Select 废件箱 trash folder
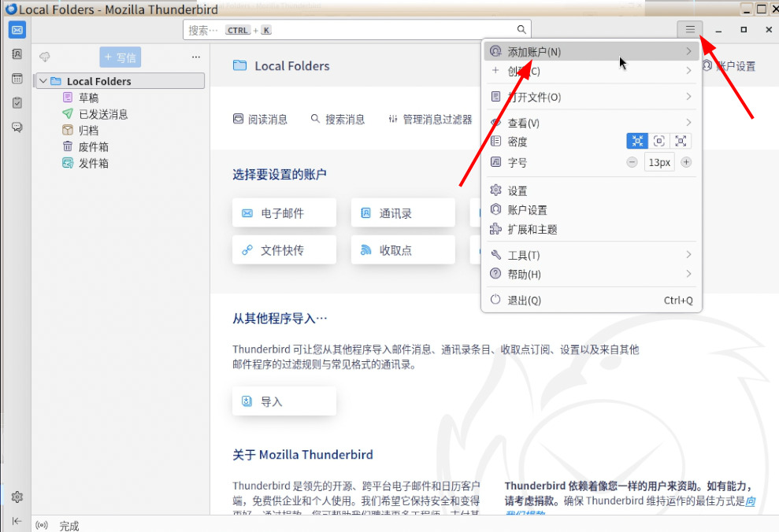779x532 pixels. (94, 146)
